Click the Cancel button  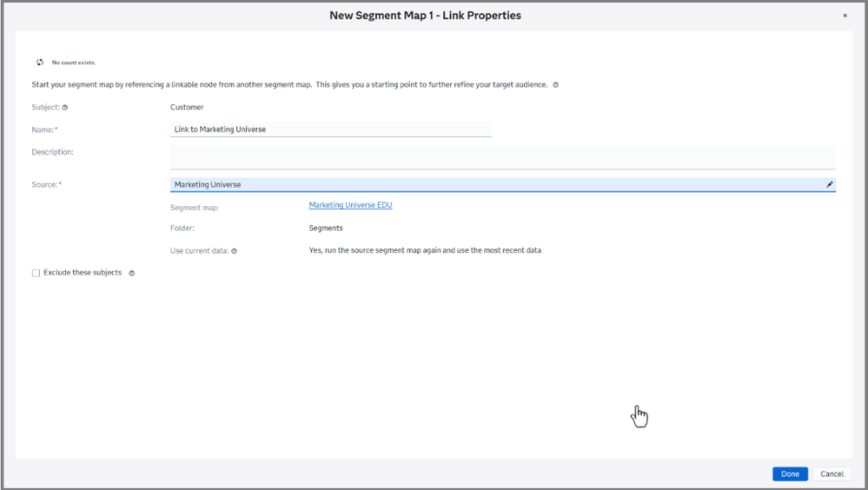832,474
